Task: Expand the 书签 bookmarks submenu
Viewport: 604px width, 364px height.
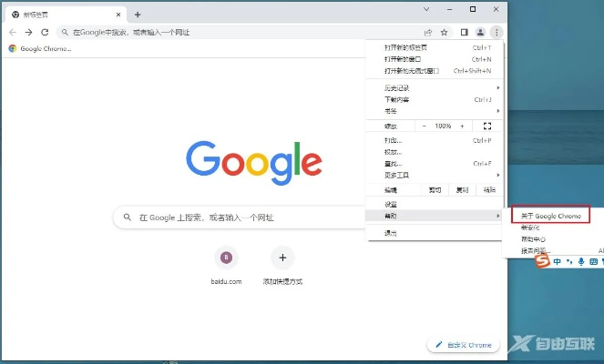Action: click(x=392, y=111)
